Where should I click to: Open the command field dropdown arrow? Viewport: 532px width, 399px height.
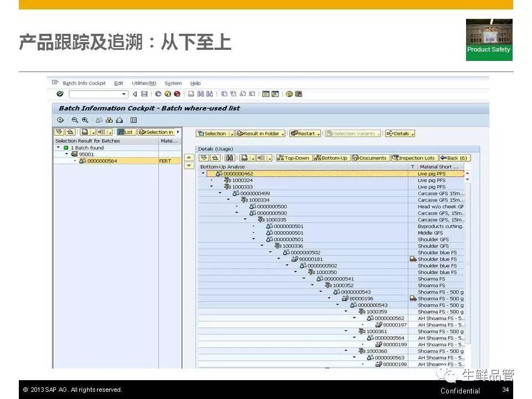tap(124, 94)
